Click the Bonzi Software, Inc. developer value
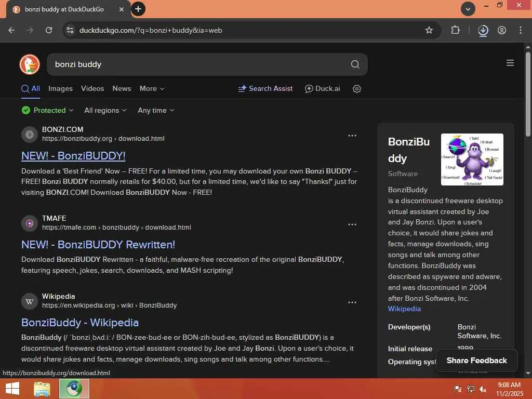 point(479,331)
